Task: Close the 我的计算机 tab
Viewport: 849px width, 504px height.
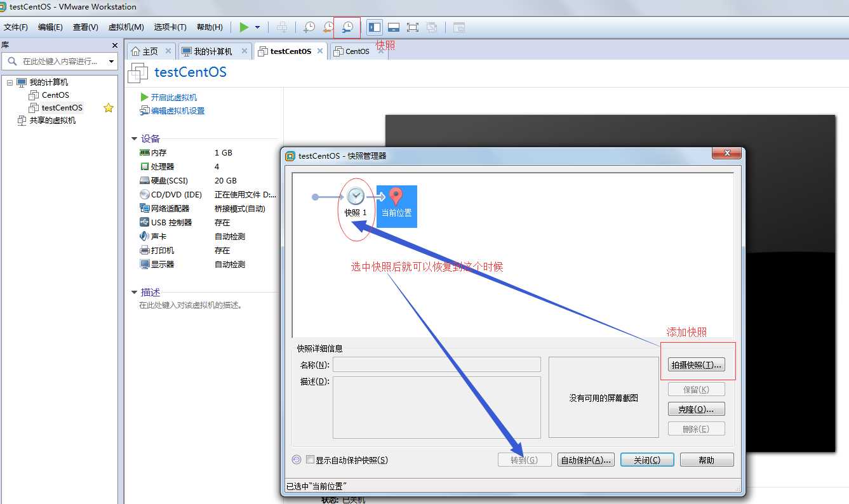Action: tap(243, 51)
